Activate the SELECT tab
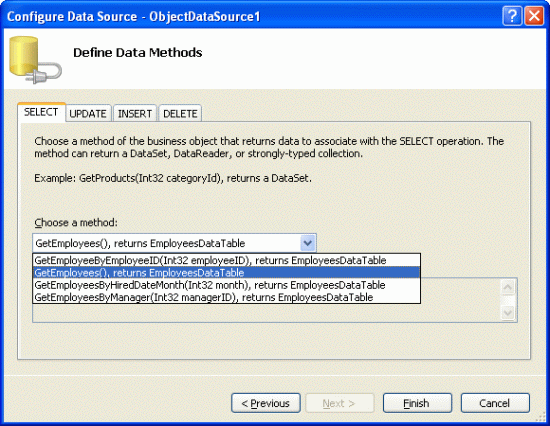The height and width of the screenshot is (426, 550). (41, 112)
